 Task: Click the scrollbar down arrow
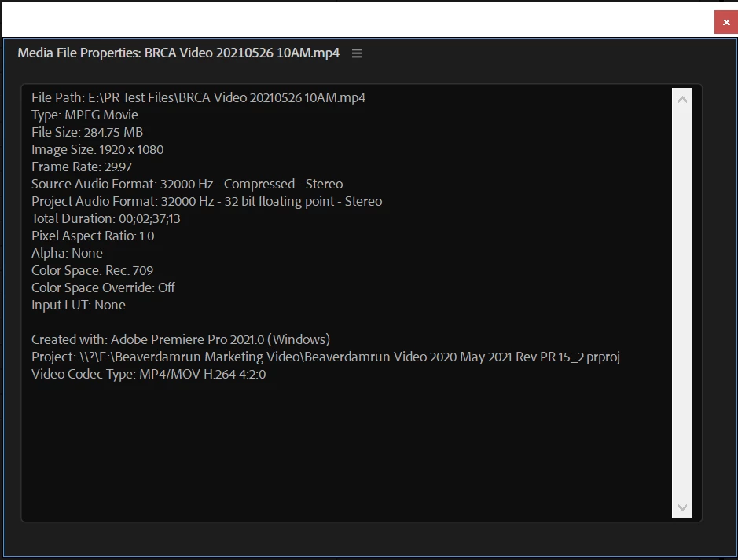tap(682, 507)
